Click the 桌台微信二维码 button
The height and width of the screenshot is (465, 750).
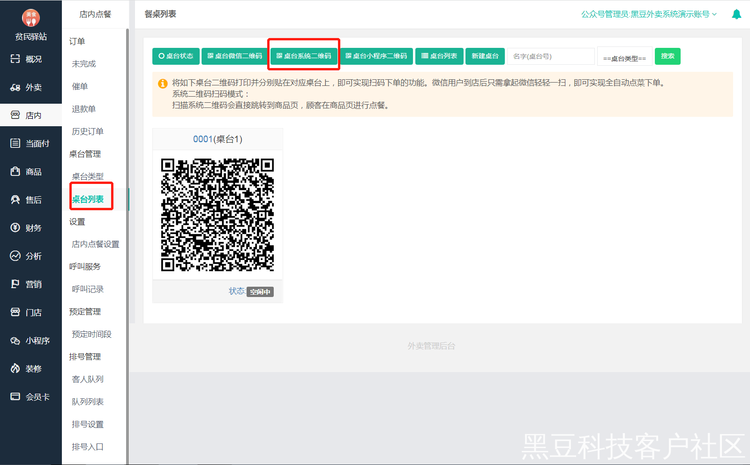point(235,56)
